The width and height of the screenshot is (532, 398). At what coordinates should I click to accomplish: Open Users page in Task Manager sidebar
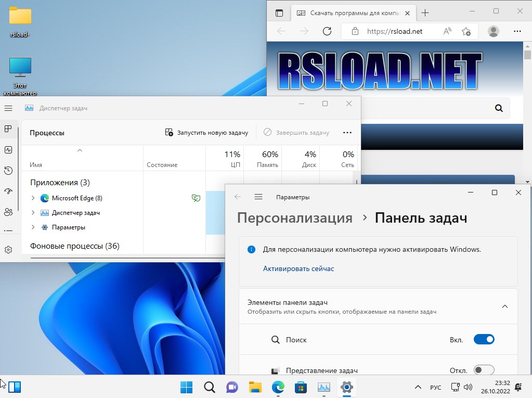pos(8,212)
